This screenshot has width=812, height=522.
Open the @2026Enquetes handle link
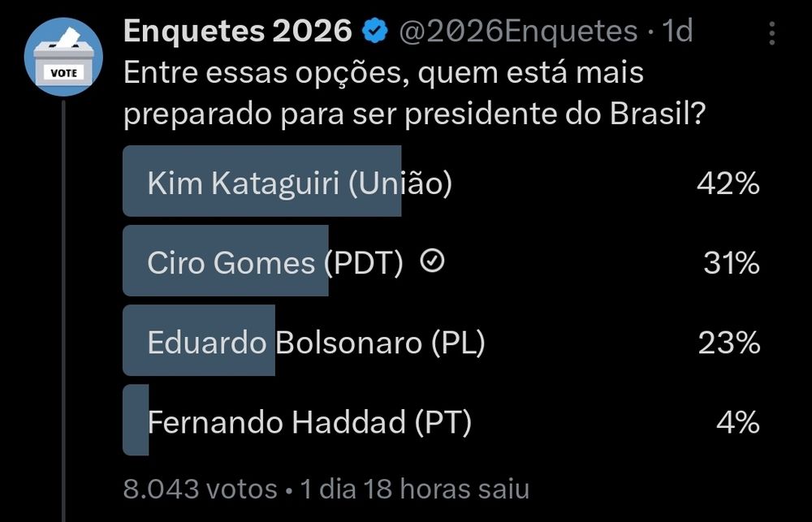point(518,32)
